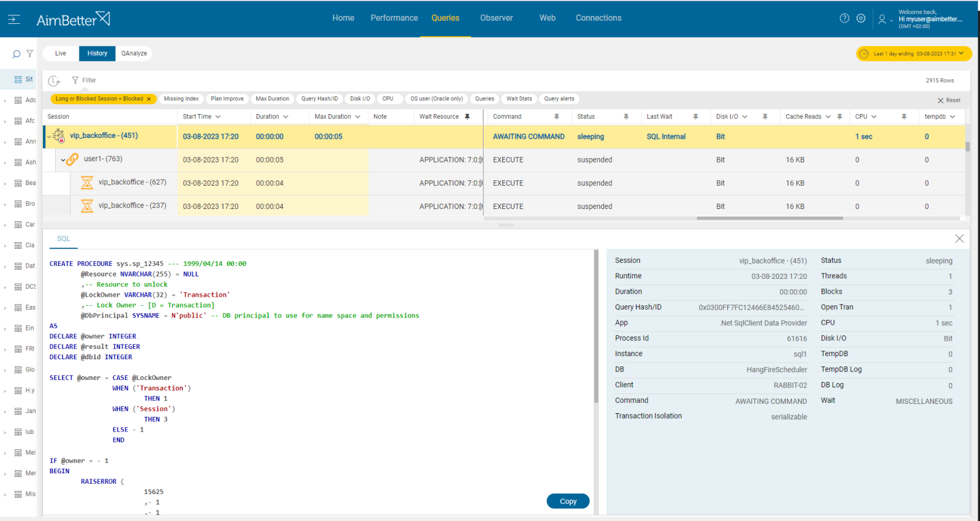Collapse the user1 (763) tree row
The image size is (980, 521).
click(x=63, y=160)
